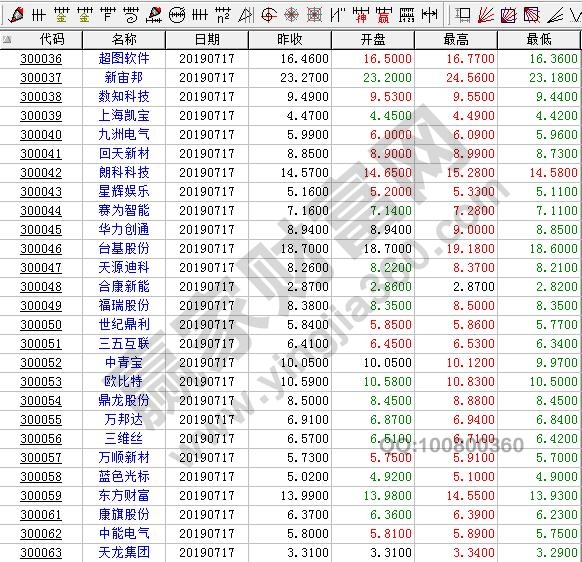Select stock name 合康新能

pyautogui.click(x=124, y=286)
